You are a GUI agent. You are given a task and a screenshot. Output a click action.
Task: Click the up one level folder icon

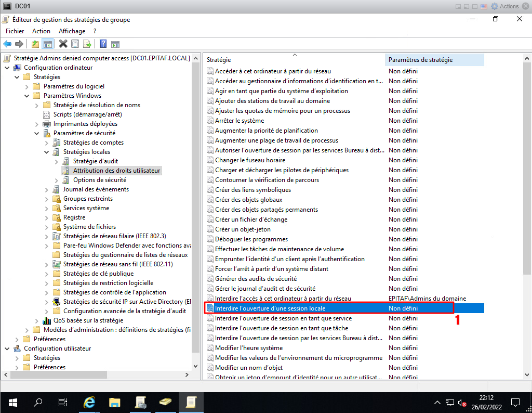click(35, 44)
